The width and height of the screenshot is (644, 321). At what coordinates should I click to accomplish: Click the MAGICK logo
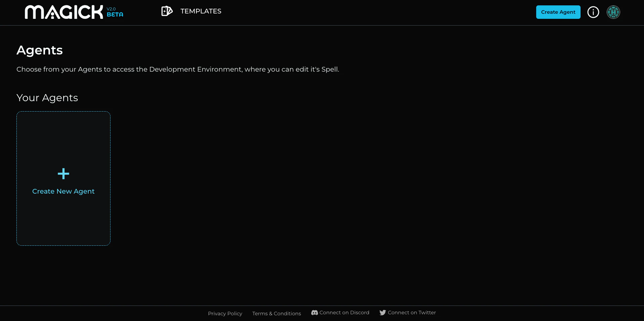tap(64, 11)
